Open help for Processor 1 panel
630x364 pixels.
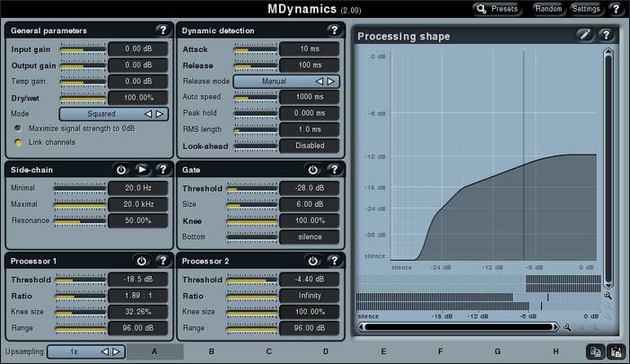tap(163, 261)
